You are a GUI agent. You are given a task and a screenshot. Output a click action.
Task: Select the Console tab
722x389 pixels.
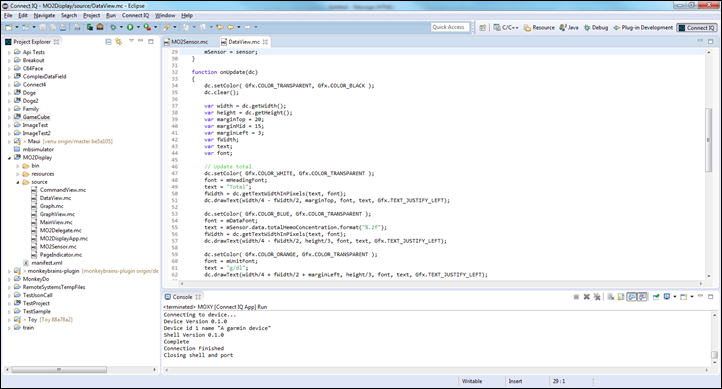[182, 297]
